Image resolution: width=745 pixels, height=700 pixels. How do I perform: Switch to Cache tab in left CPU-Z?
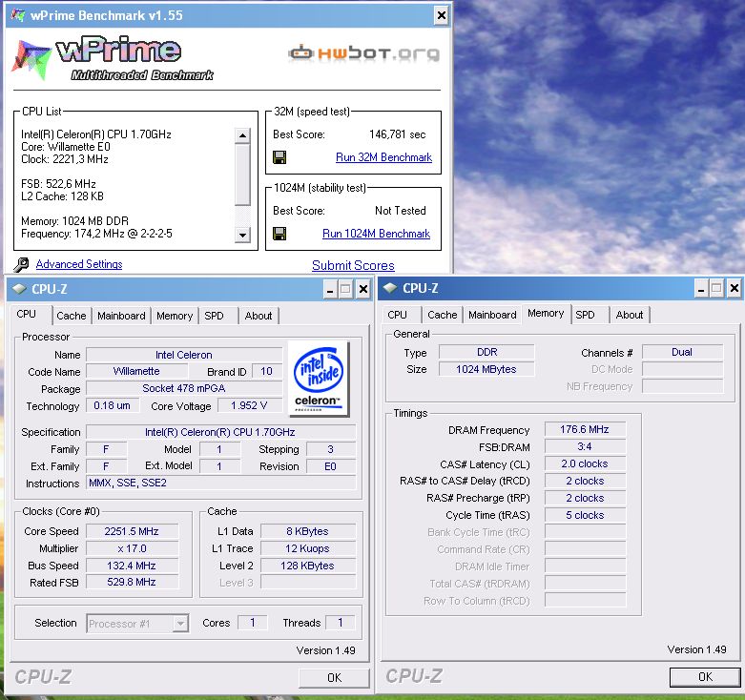tap(72, 316)
